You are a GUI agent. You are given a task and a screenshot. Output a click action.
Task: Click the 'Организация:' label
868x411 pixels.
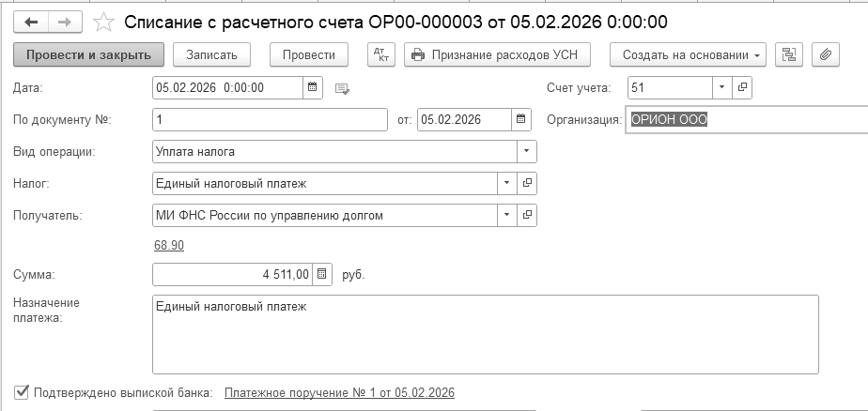tap(584, 119)
